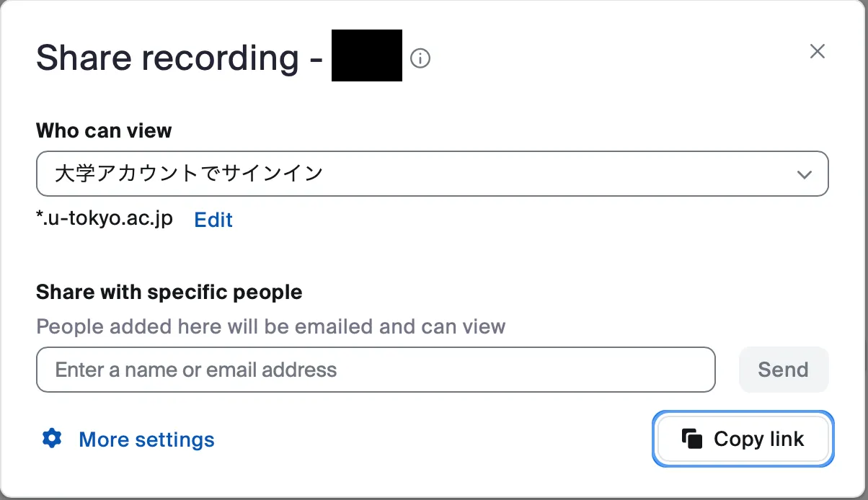Click the People added here helper text
Screen dimensions: 868x500
click(x=271, y=327)
